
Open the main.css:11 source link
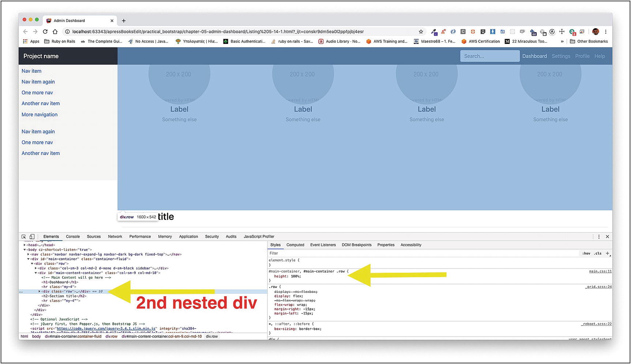(x=600, y=271)
